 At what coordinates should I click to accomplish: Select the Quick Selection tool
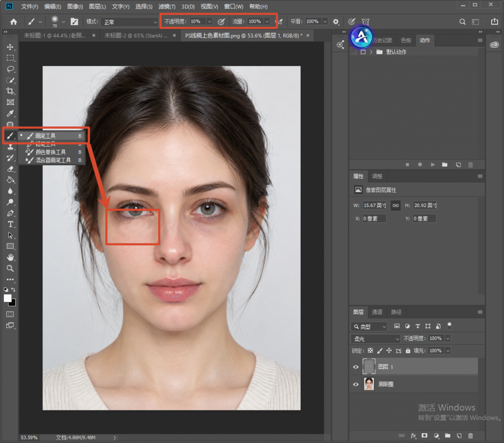click(x=10, y=80)
